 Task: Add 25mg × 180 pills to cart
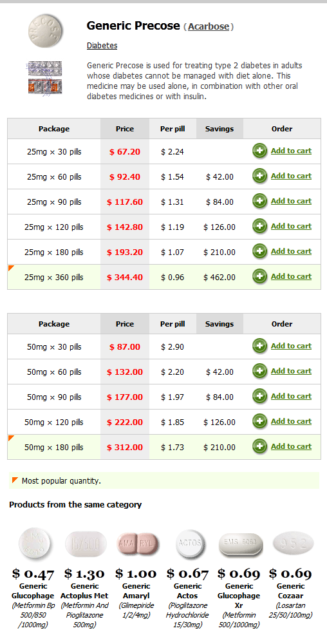point(291,251)
